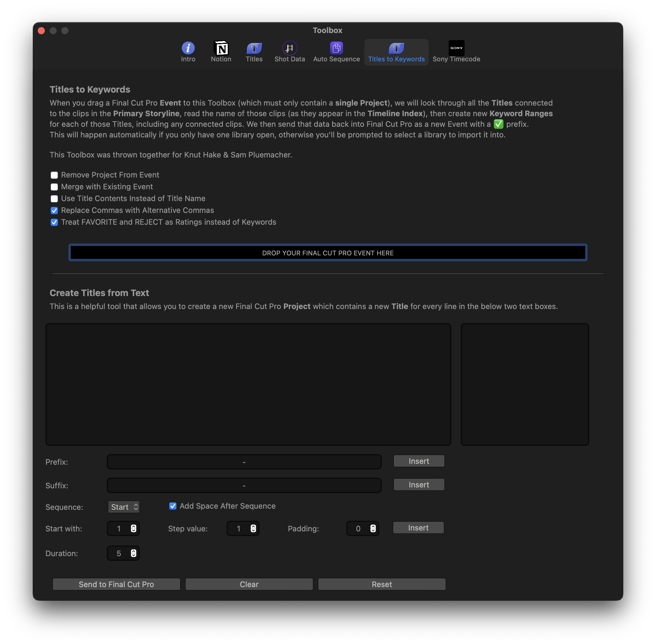Adjust the Duration stepper arrows

click(x=134, y=553)
